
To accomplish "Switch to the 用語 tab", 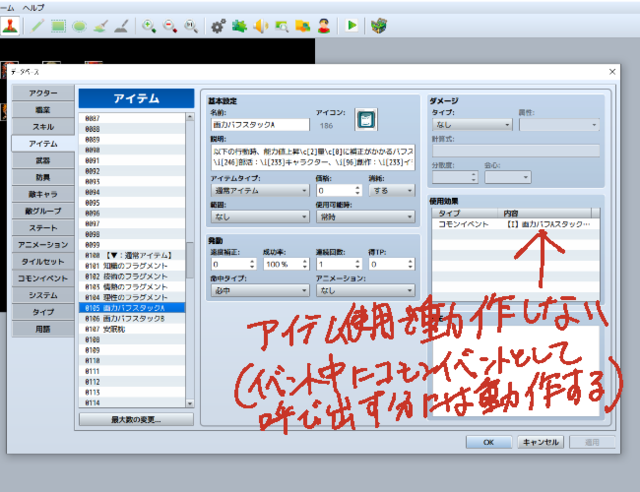I will coord(43,329).
